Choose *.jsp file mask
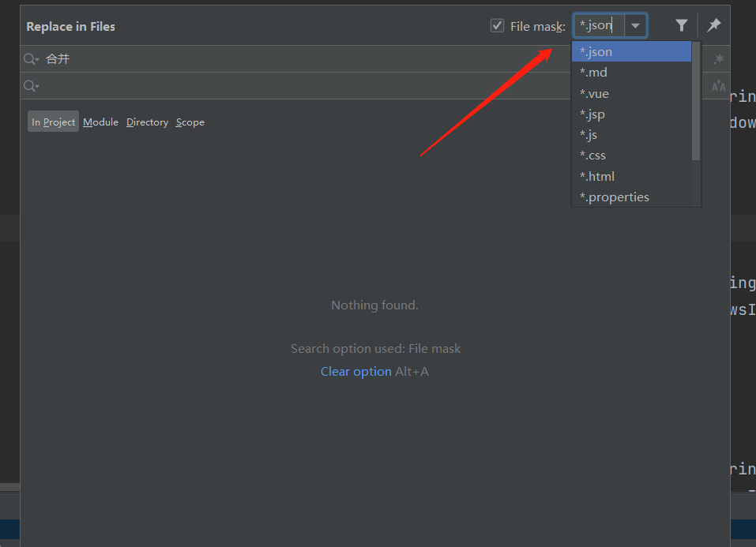Viewport: 756px width, 547px height. coord(631,114)
